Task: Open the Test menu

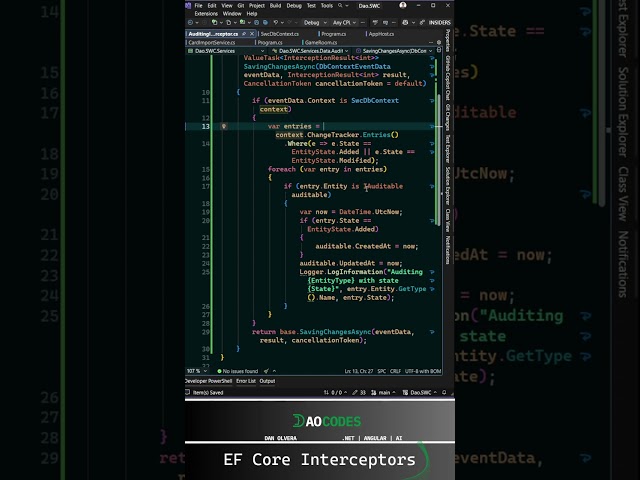Action: (x=311, y=6)
